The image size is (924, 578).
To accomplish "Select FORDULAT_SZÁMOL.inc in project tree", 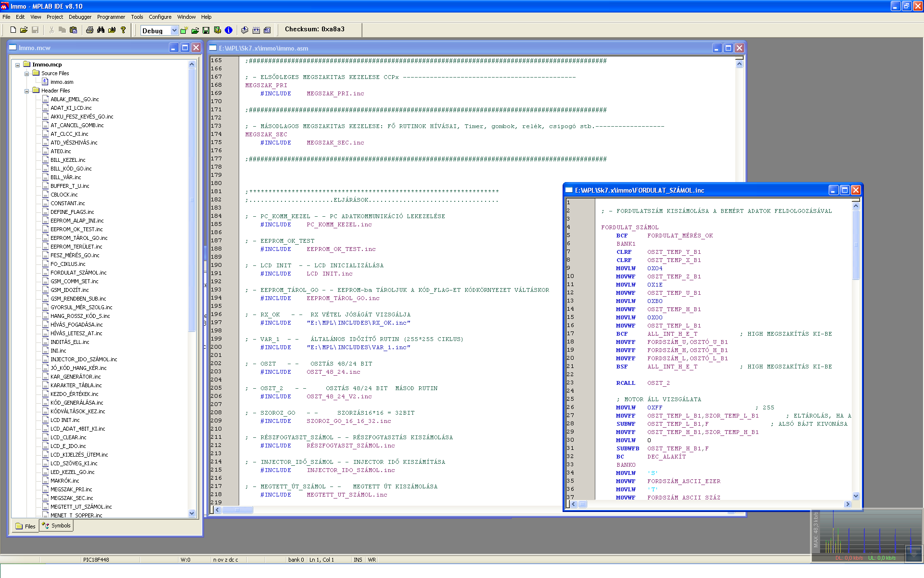I will point(78,273).
